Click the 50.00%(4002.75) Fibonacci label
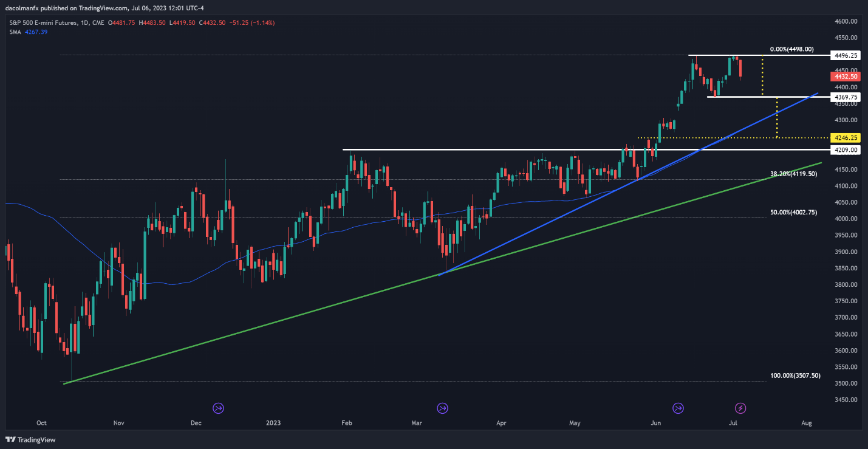This screenshot has height=449, width=868. pos(793,212)
